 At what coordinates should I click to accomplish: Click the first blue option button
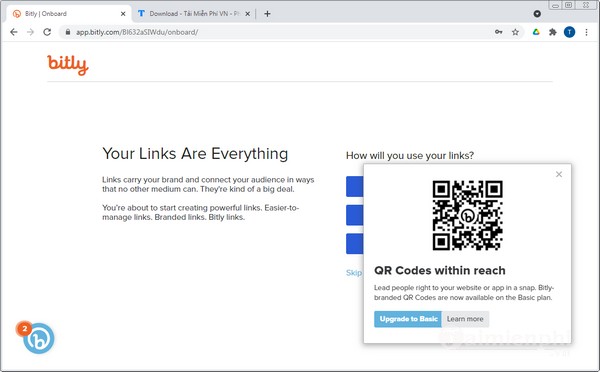[x=355, y=186]
